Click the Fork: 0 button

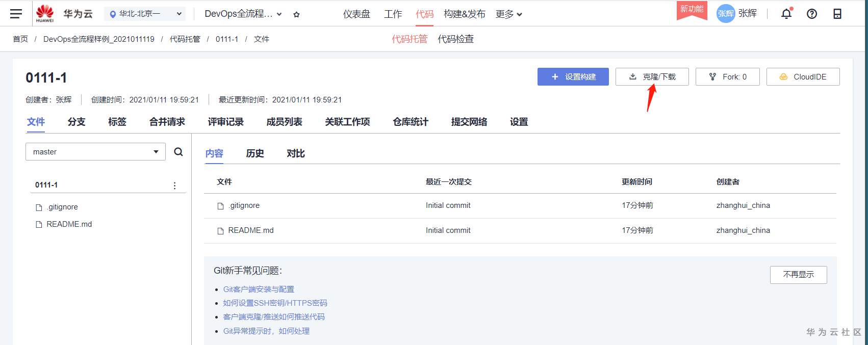pos(728,76)
